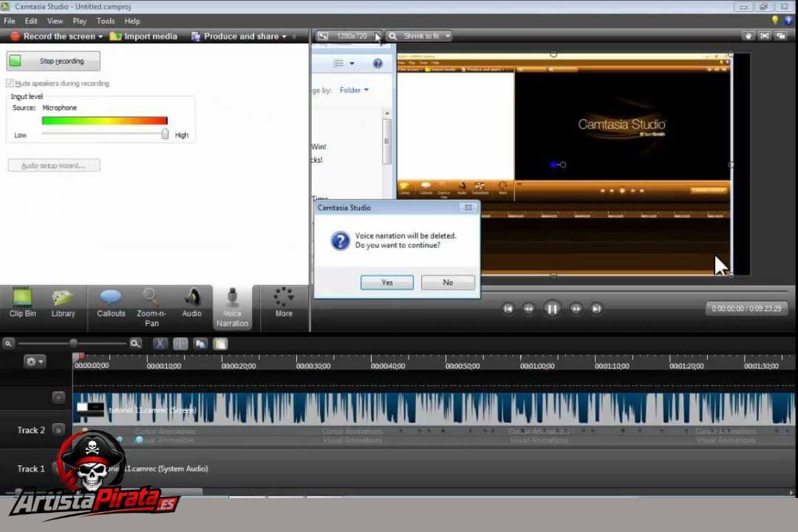The height and width of the screenshot is (532, 798).
Task: Jump to the end of the video
Action: 596,309
